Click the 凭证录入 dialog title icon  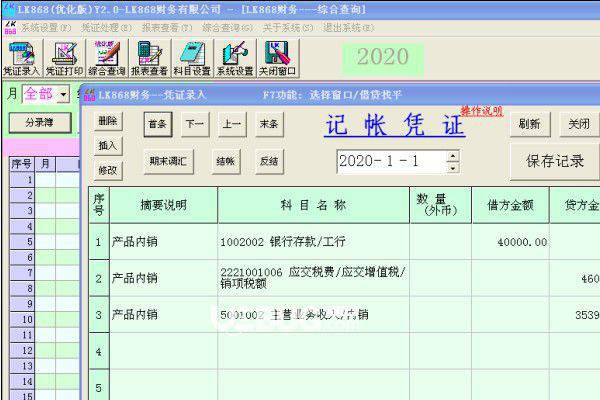(x=89, y=95)
